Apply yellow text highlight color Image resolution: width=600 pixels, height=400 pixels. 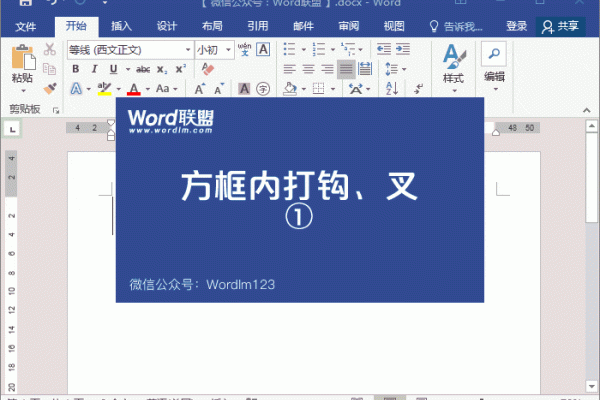click(x=104, y=89)
